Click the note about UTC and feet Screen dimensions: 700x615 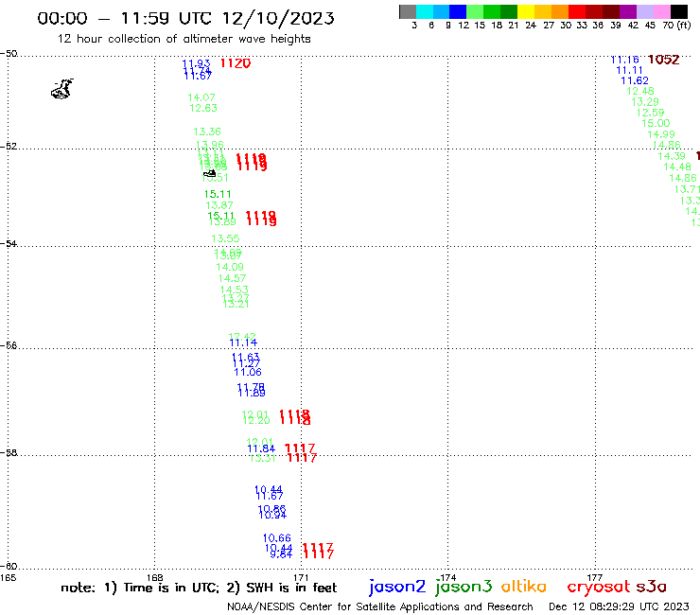pos(199,588)
